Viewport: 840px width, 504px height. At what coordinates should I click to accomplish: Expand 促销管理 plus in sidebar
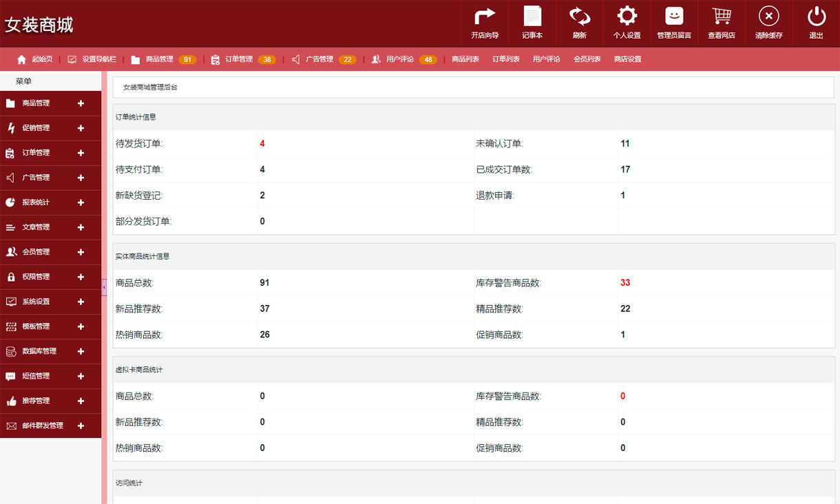click(x=81, y=128)
